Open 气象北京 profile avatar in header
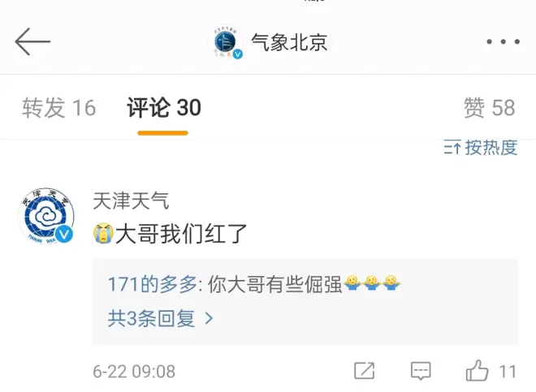Viewport: 536px width, 392px height. coord(227,42)
